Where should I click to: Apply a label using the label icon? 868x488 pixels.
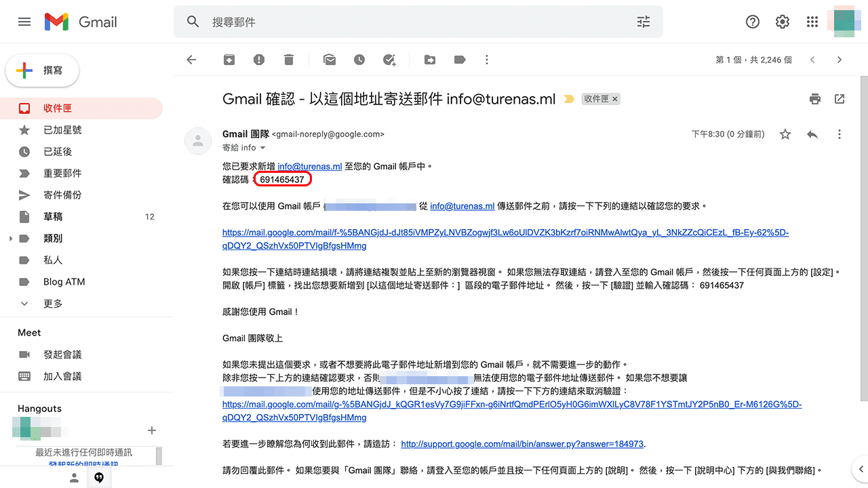(459, 60)
